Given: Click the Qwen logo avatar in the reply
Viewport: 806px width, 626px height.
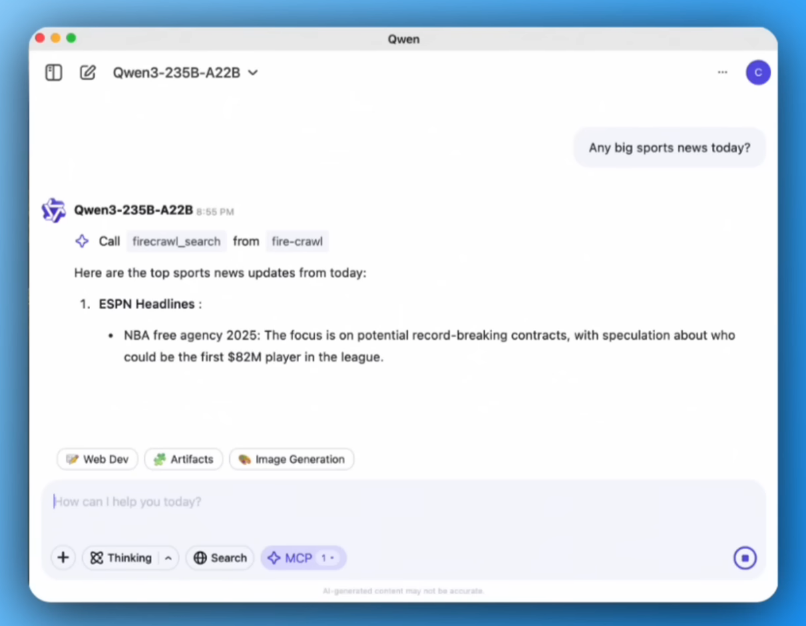Looking at the screenshot, I should [53, 210].
